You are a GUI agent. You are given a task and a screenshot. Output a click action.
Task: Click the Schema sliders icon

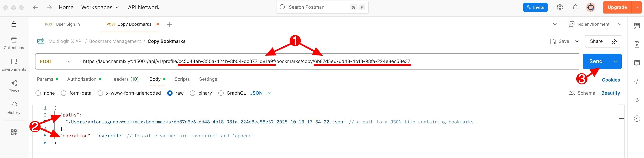572,93
